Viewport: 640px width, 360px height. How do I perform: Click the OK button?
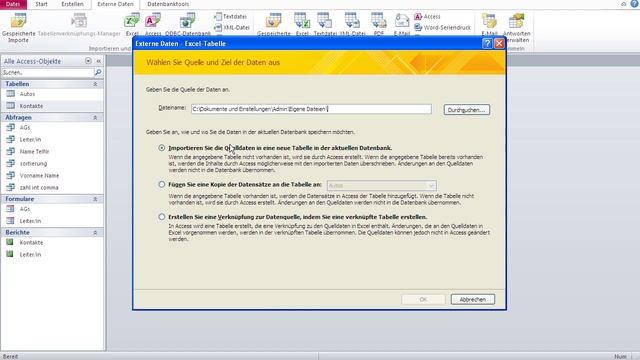[423, 299]
